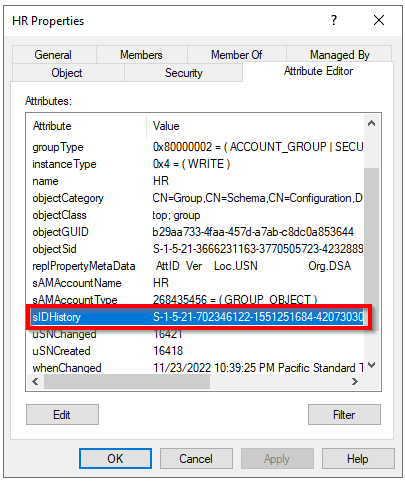
Task: Click the horizontal scrollbar thumb
Action: click(127, 381)
